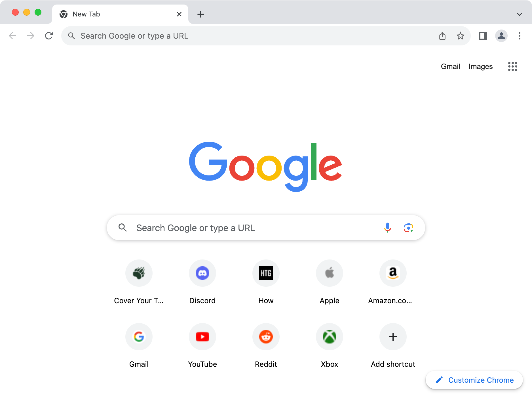Open the Reddit shortcut
This screenshot has width=532, height=398.
pos(266,337)
